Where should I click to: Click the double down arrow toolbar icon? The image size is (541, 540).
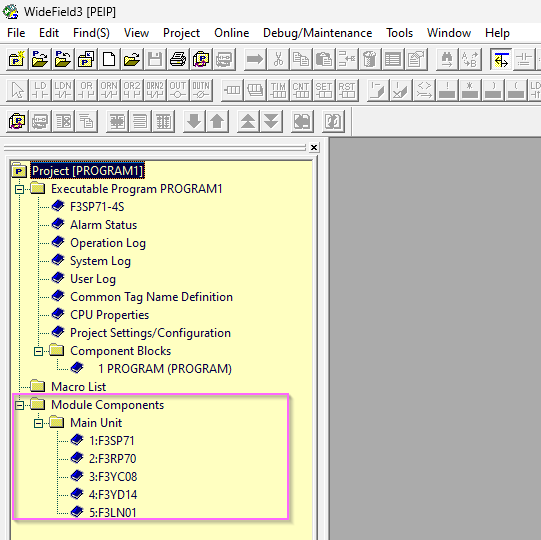[271, 121]
